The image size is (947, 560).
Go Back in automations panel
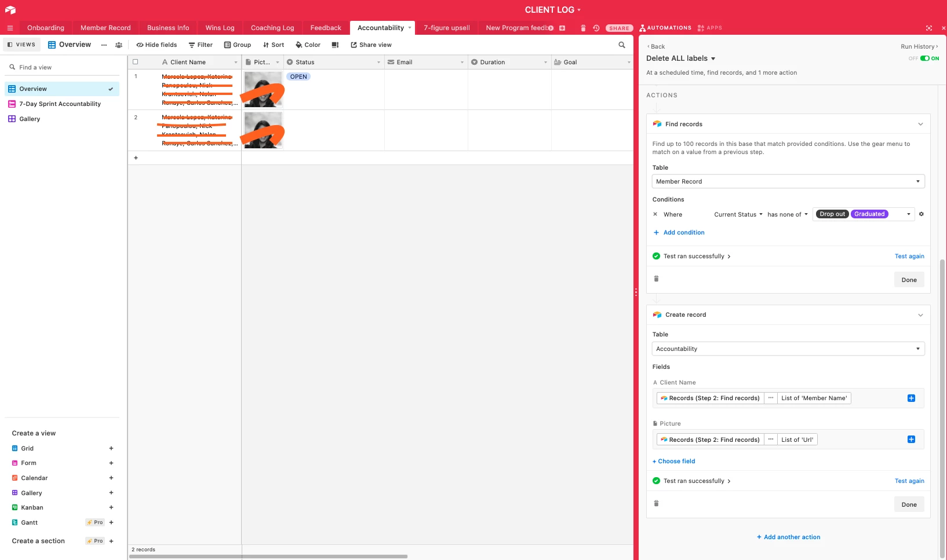[x=656, y=46]
